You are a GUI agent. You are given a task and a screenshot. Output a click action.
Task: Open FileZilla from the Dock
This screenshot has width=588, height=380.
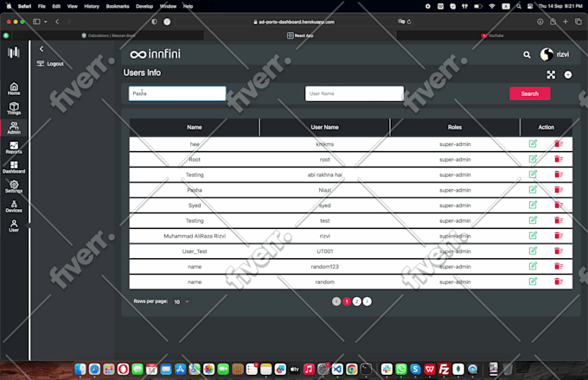444,370
